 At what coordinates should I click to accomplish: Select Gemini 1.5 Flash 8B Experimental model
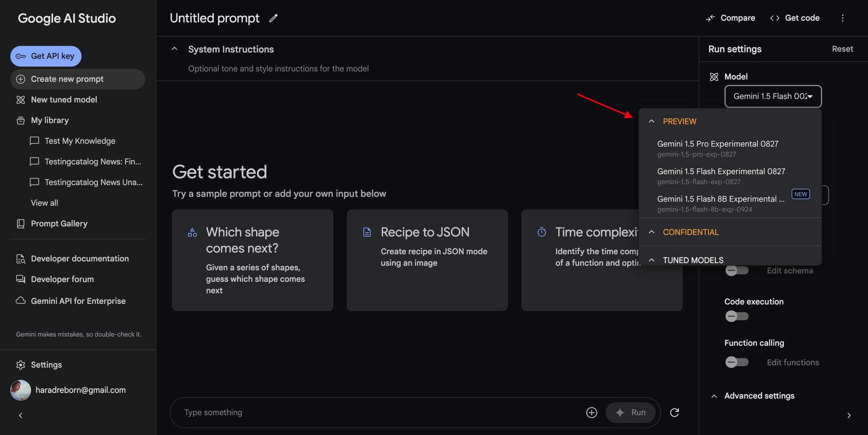click(x=730, y=204)
